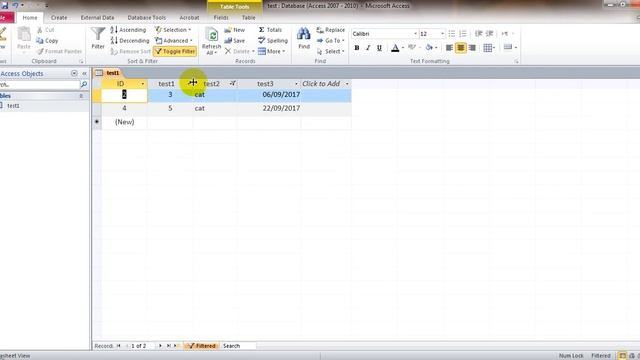Open the font size 12 dropdown
Viewport: 640px width, 360px height.
pyautogui.click(x=442, y=34)
